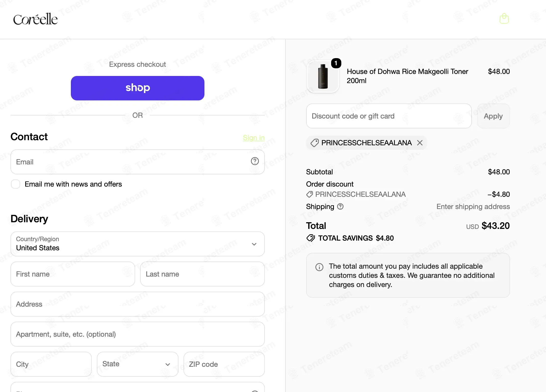Expand the State dropdown
The image size is (546, 392).
[138, 364]
